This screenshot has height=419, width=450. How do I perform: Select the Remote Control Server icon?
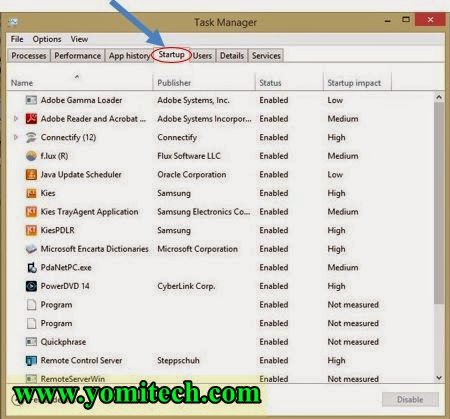pos(31,360)
